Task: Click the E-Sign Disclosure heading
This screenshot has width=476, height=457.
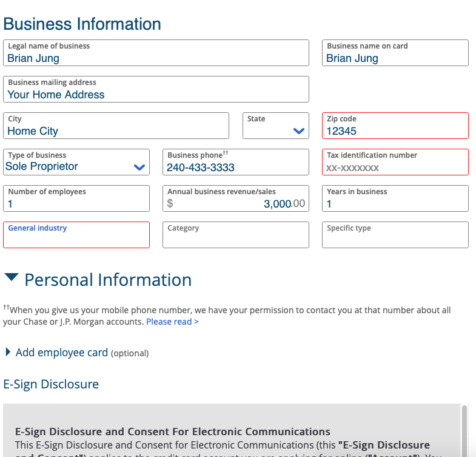Action: point(51,384)
